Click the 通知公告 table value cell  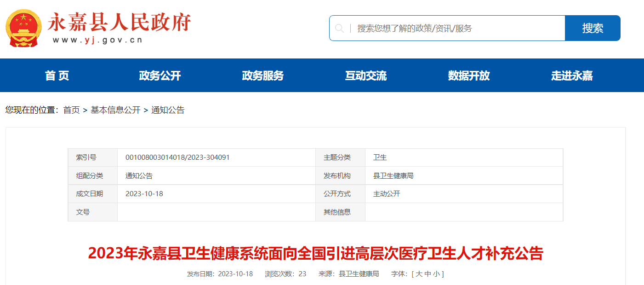(x=217, y=175)
